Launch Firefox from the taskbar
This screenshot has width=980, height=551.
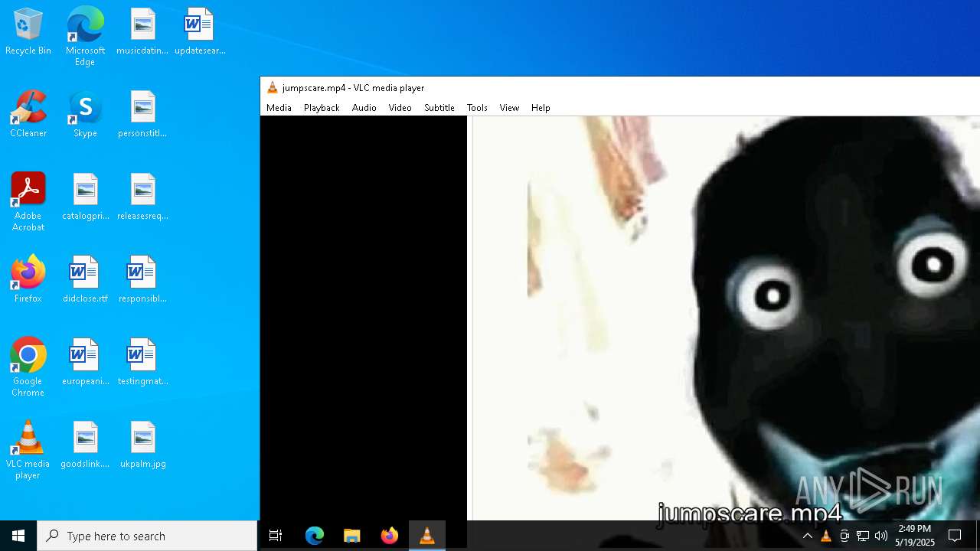coord(390,536)
